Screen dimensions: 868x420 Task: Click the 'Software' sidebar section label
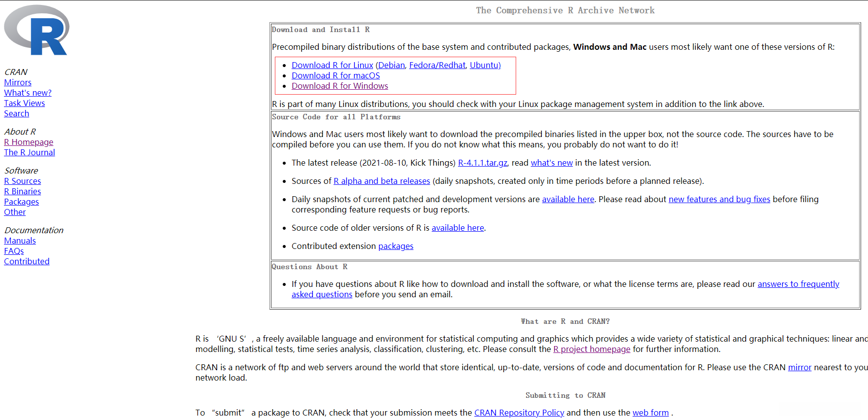click(21, 171)
